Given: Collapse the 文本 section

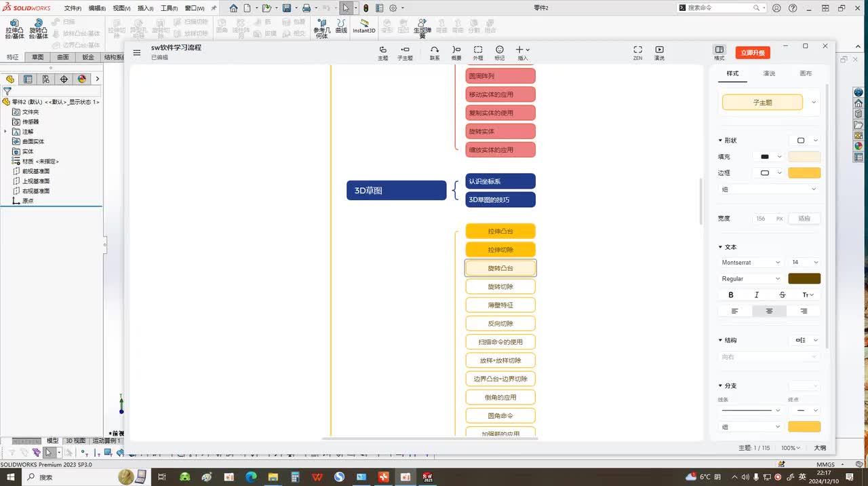Looking at the screenshot, I should click(x=720, y=247).
